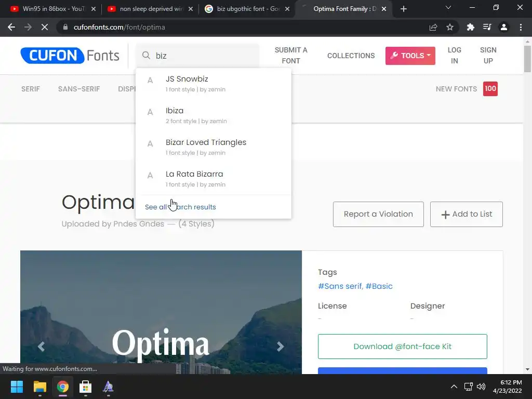The height and width of the screenshot is (399, 532).
Task: Click the network icon in the system tray
Action: [469, 387]
